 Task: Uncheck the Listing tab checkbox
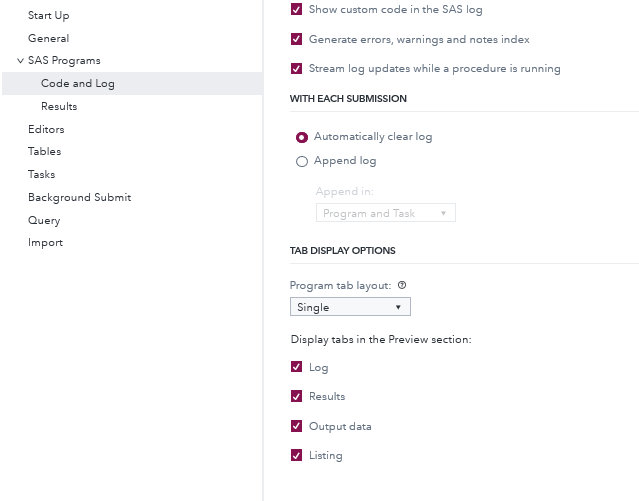coord(296,455)
